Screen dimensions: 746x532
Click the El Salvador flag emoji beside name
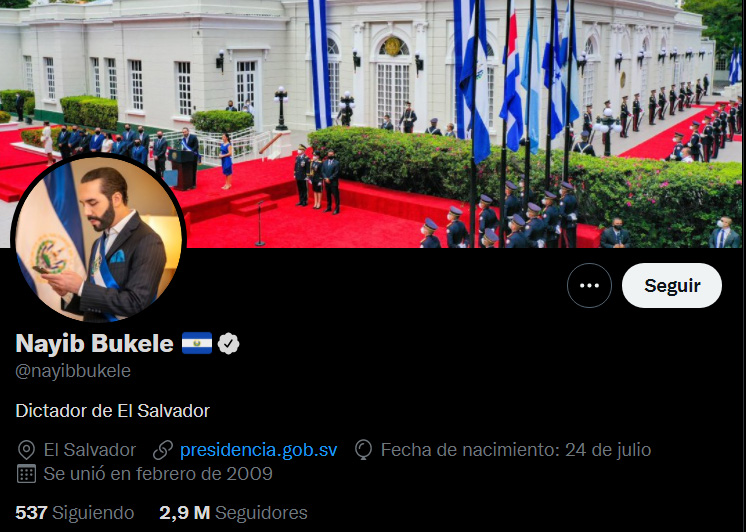tap(196, 343)
